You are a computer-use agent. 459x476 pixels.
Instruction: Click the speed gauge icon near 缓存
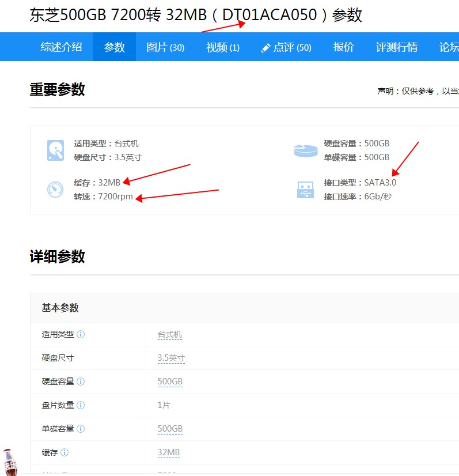55,190
